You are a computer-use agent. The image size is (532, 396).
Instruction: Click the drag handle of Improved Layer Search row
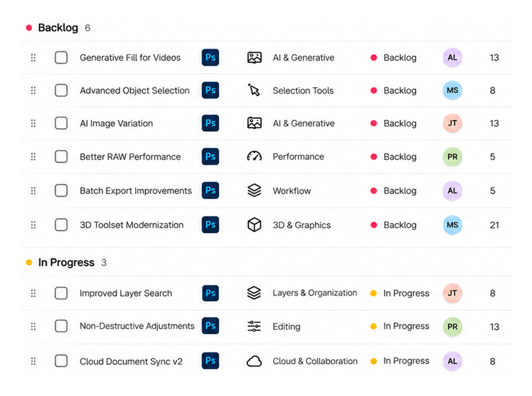[x=33, y=293]
